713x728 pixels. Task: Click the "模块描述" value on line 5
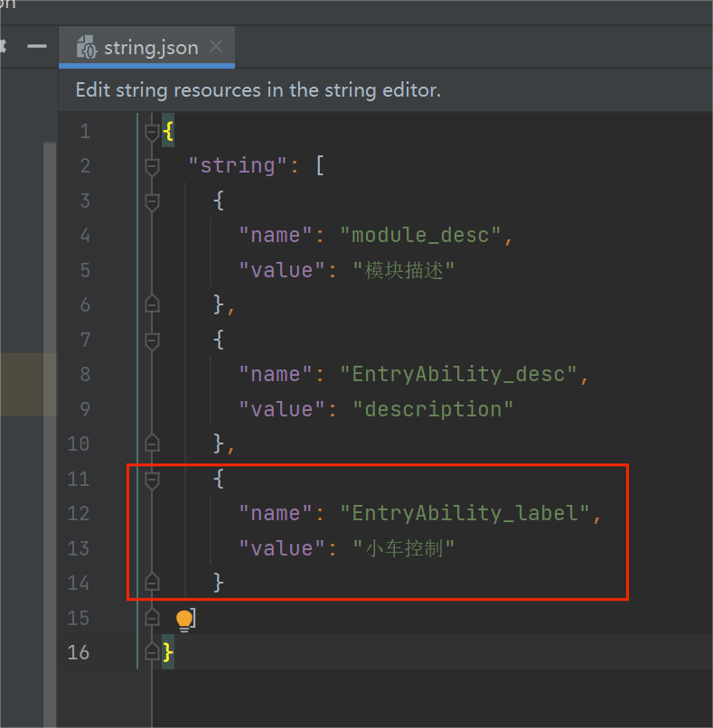[x=403, y=270]
